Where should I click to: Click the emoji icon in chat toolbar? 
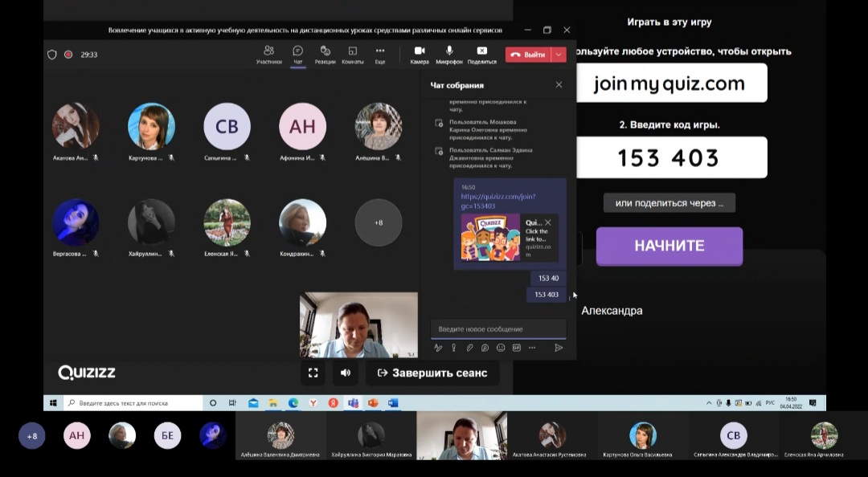[501, 348]
